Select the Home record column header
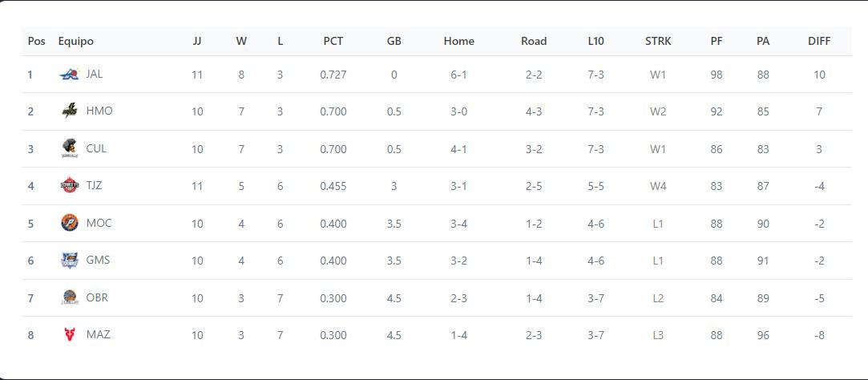Image resolution: width=868 pixels, height=380 pixels. click(x=458, y=41)
